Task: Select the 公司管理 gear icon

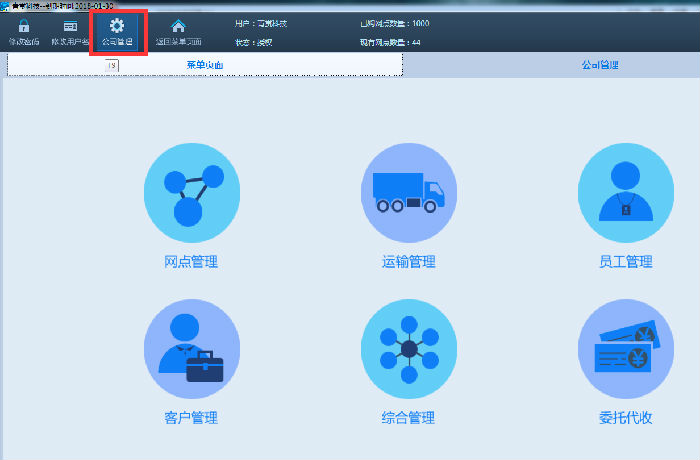Action: [117, 26]
